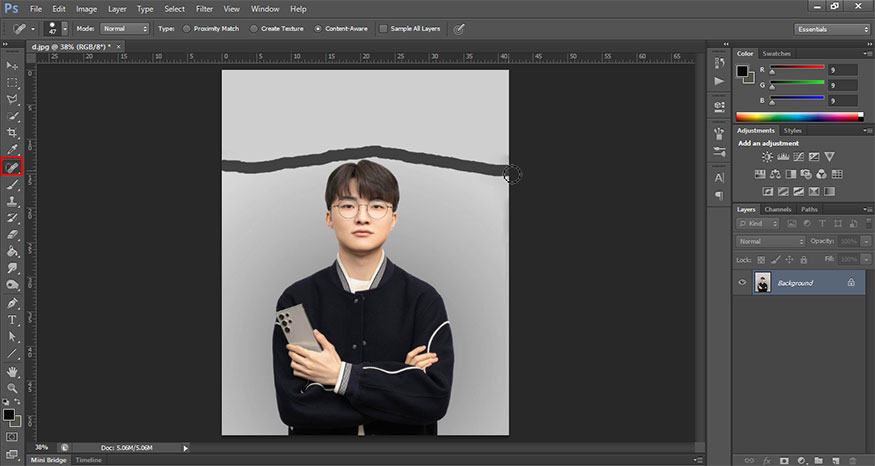This screenshot has height=466, width=875.
Task: Select the Paint Bucket tool
Action: [12, 252]
